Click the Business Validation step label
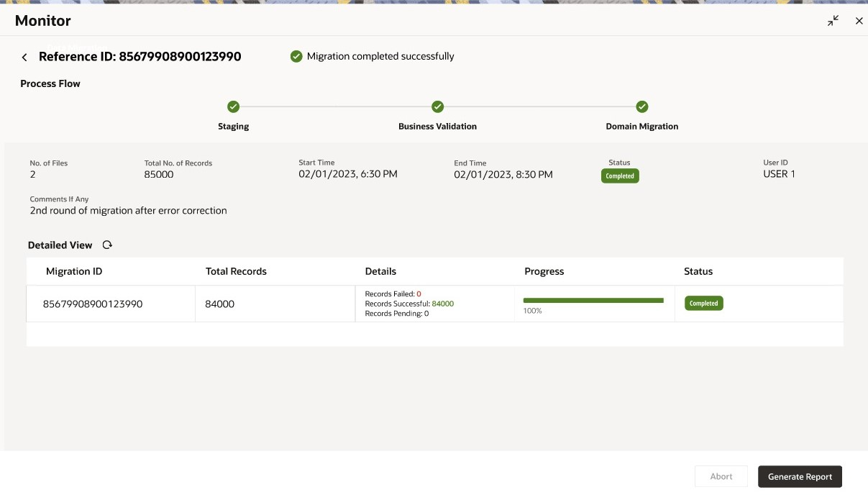The height and width of the screenshot is (500, 868). [x=437, y=126]
